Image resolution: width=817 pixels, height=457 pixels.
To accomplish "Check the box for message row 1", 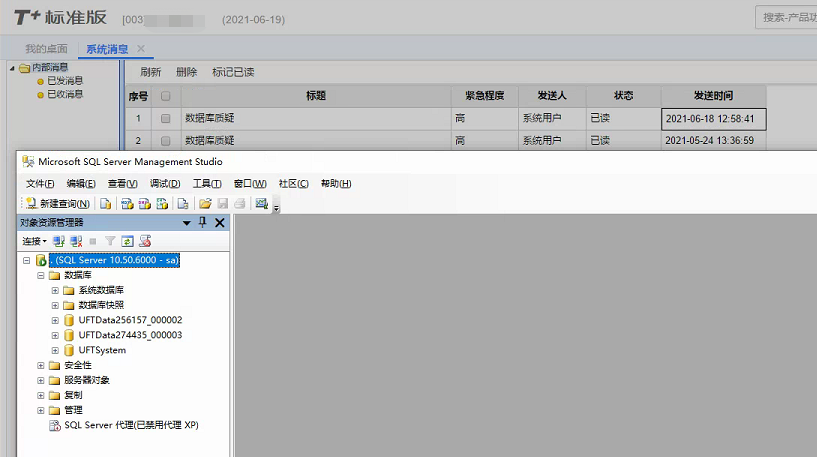I will [166, 118].
